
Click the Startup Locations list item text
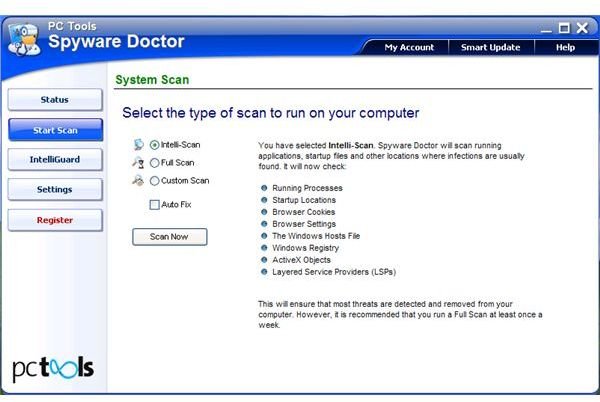click(304, 200)
